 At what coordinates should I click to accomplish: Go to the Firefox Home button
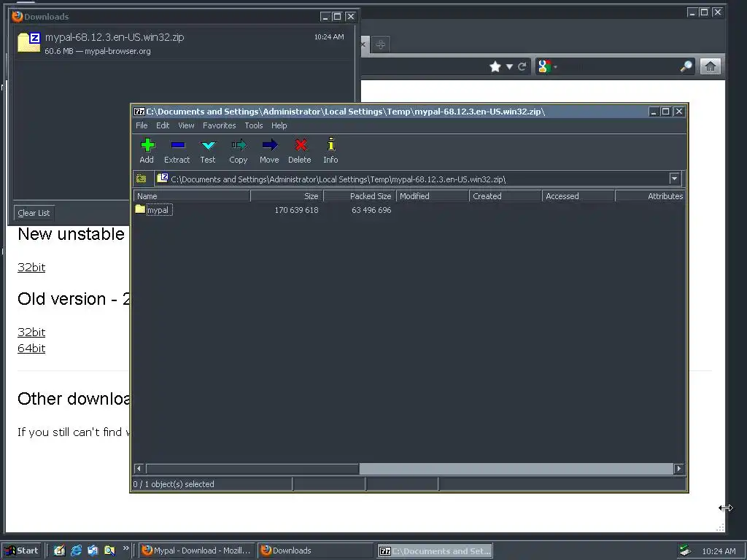point(711,66)
